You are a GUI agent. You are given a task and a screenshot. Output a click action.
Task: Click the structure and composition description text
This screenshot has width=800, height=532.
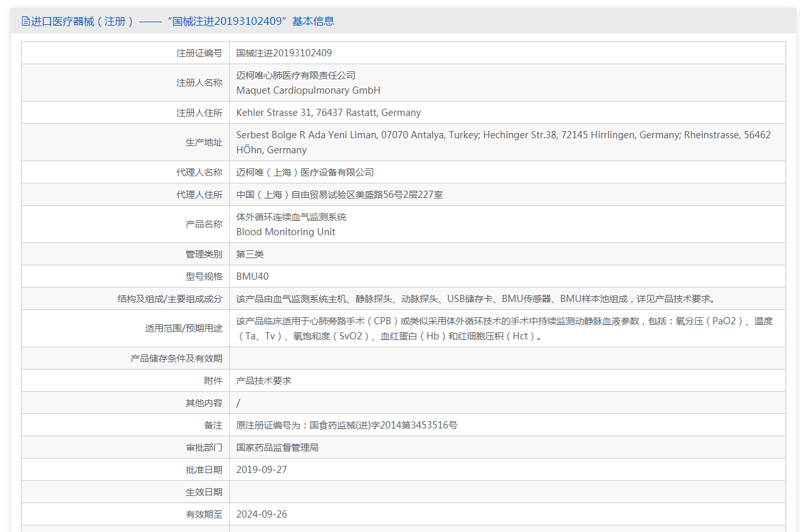click(x=476, y=299)
